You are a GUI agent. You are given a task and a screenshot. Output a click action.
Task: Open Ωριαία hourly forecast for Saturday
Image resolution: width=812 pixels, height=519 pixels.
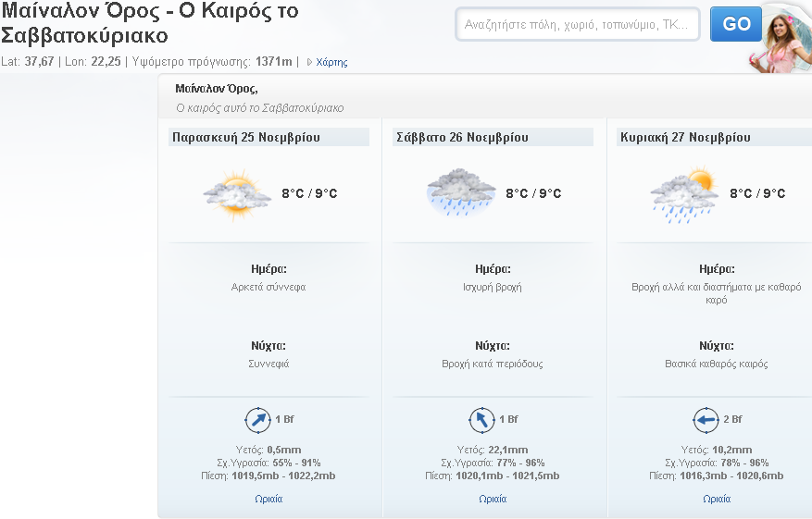493,499
